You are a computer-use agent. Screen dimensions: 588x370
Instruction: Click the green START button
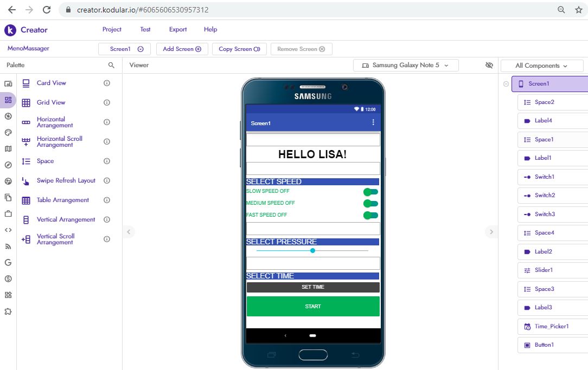313,306
